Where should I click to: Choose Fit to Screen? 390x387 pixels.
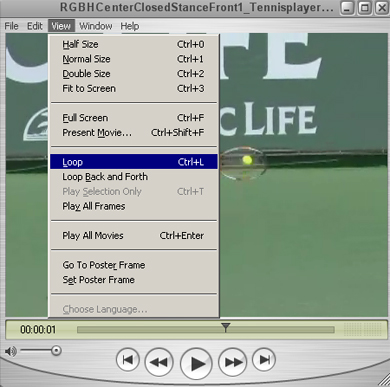(x=134, y=88)
